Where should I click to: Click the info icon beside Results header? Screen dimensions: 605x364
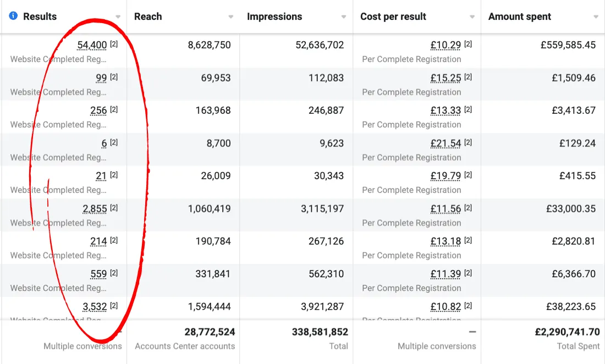click(13, 16)
